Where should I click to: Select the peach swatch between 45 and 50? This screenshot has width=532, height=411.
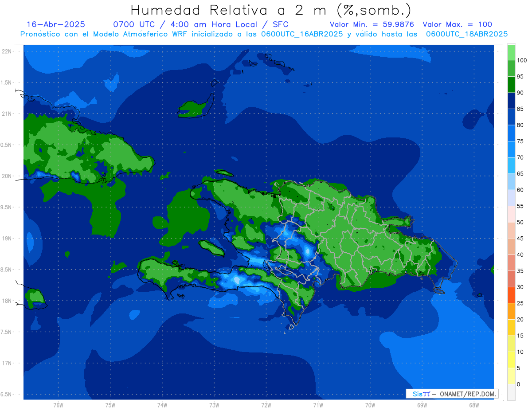point(511,230)
